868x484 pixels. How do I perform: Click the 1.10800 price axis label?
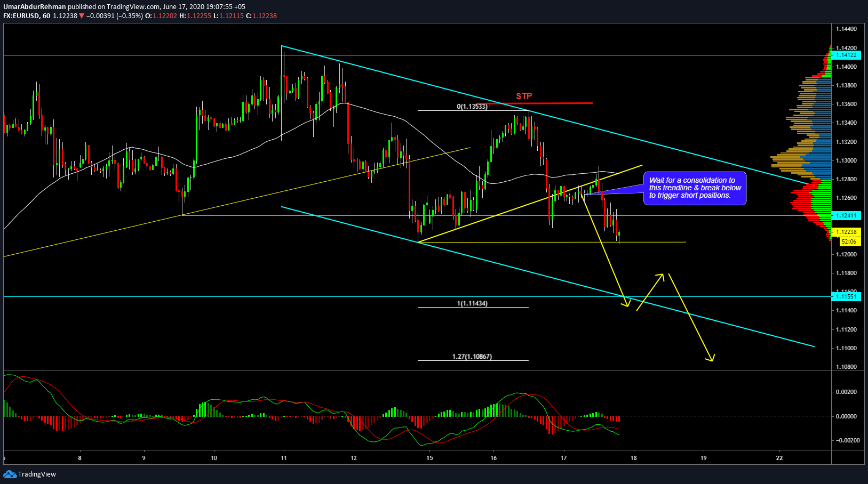pos(846,367)
